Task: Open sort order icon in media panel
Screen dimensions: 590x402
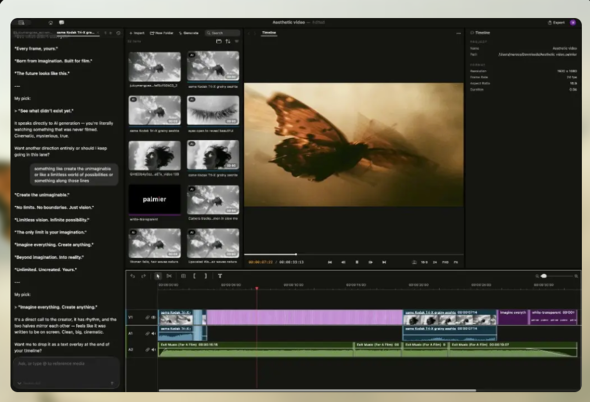Action: (x=228, y=41)
